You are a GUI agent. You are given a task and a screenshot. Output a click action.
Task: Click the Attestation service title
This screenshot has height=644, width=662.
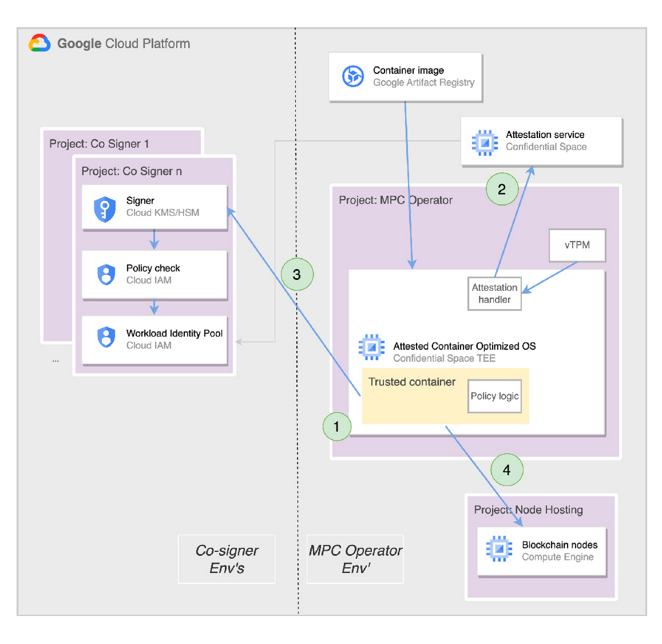(545, 135)
